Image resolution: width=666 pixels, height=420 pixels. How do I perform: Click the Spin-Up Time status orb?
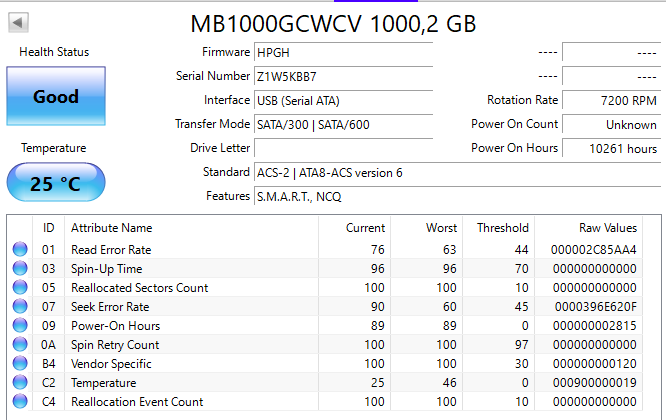point(20,269)
